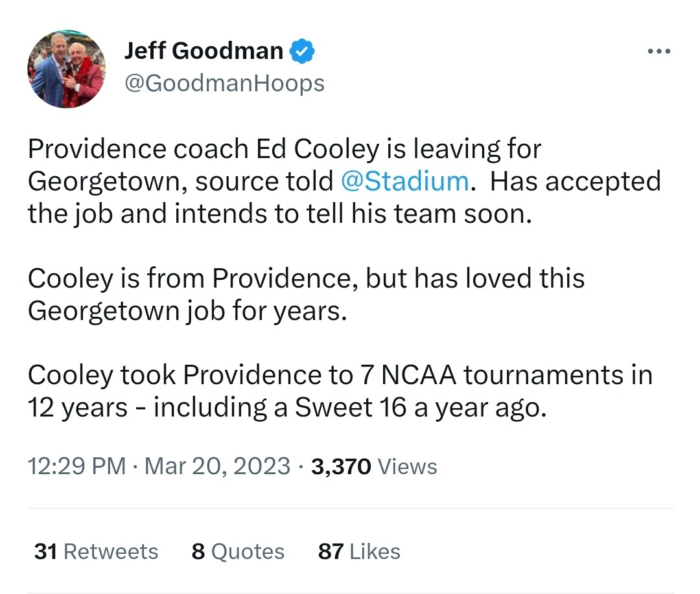Image resolution: width=700 pixels, height=594 pixels.
Task: View the 31 Retweets list
Action: [x=96, y=551]
